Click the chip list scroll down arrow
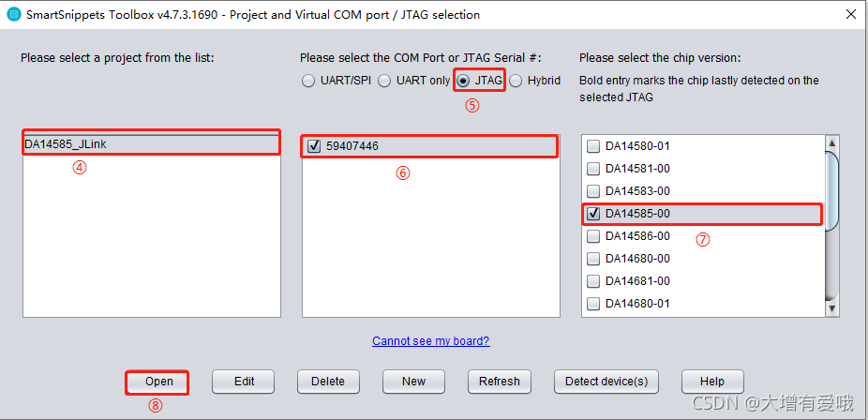 tap(831, 308)
